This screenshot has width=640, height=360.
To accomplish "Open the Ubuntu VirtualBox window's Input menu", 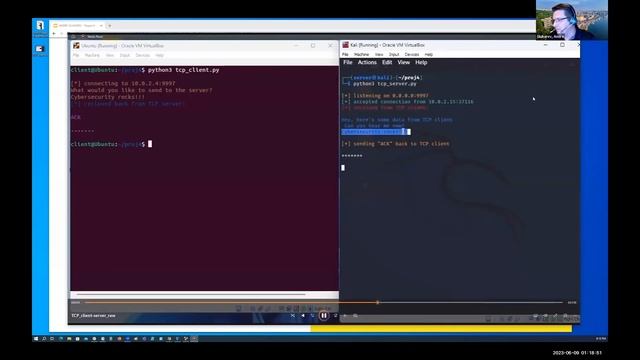I will coord(124,55).
